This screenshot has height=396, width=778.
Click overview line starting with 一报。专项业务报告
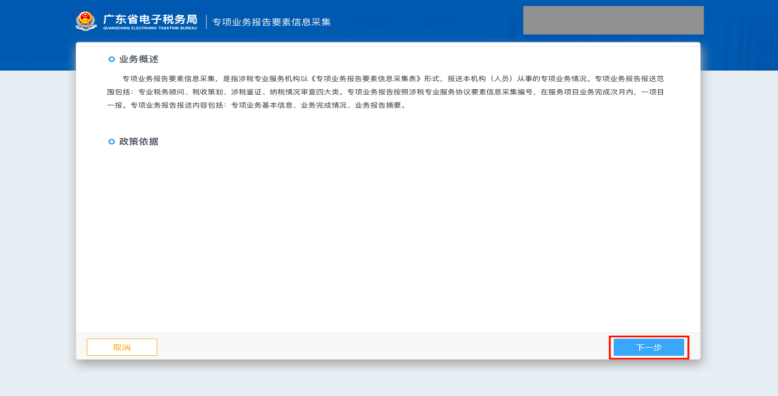pos(257,106)
